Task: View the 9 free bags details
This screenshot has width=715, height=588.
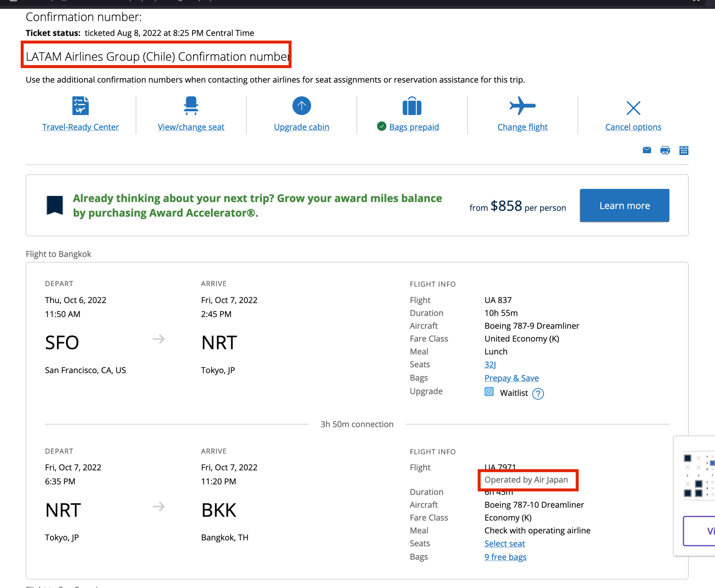Action: (505, 557)
